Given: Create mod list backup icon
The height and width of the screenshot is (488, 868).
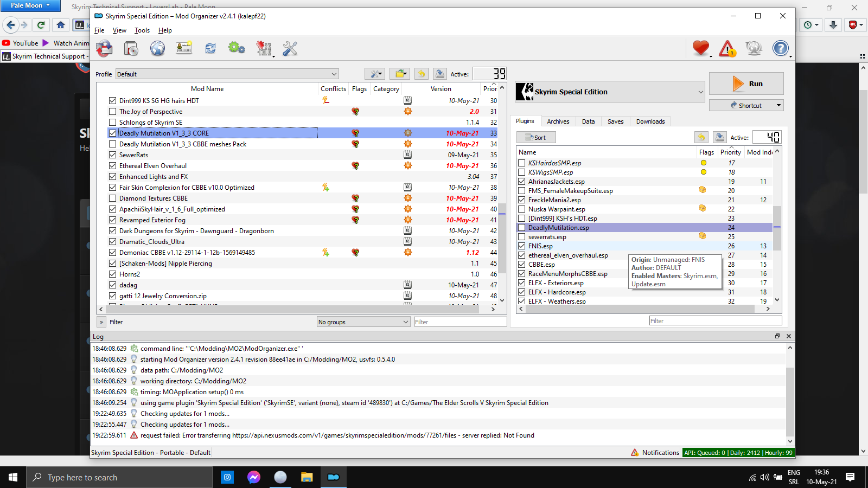Looking at the screenshot, I should click(x=440, y=74).
